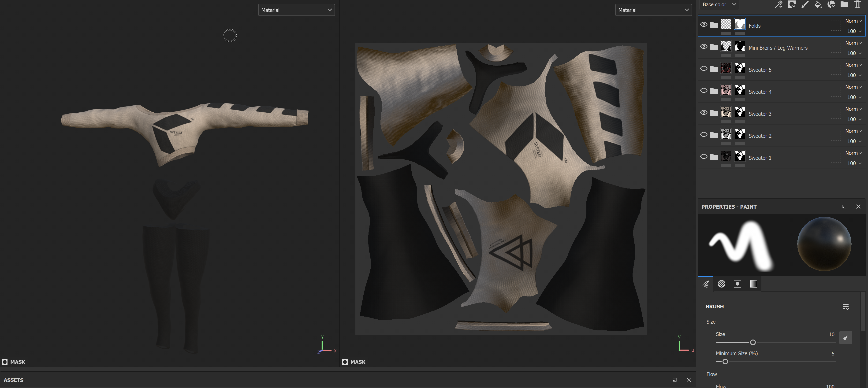Open blend mode dropdown for Sweater 2
Image resolution: width=868 pixels, height=388 pixels.
coord(853,131)
